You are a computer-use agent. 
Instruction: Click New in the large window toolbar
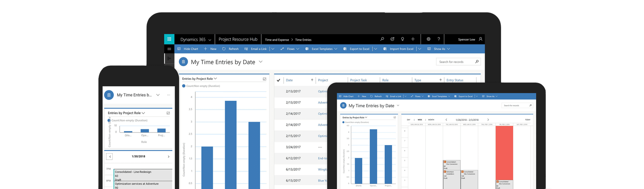tap(210, 49)
